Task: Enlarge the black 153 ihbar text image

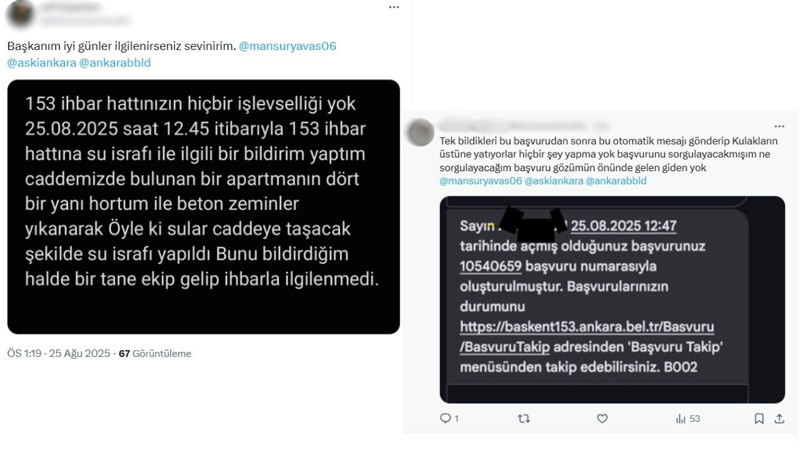Action: coord(204,207)
